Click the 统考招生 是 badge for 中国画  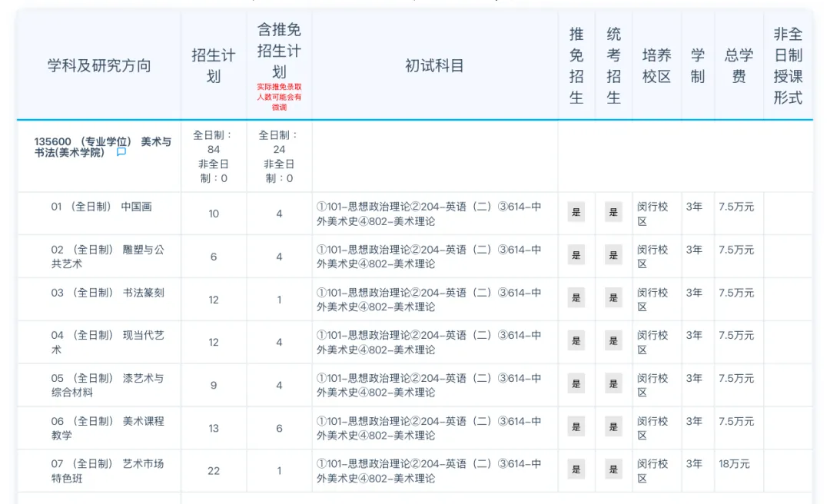(x=613, y=212)
